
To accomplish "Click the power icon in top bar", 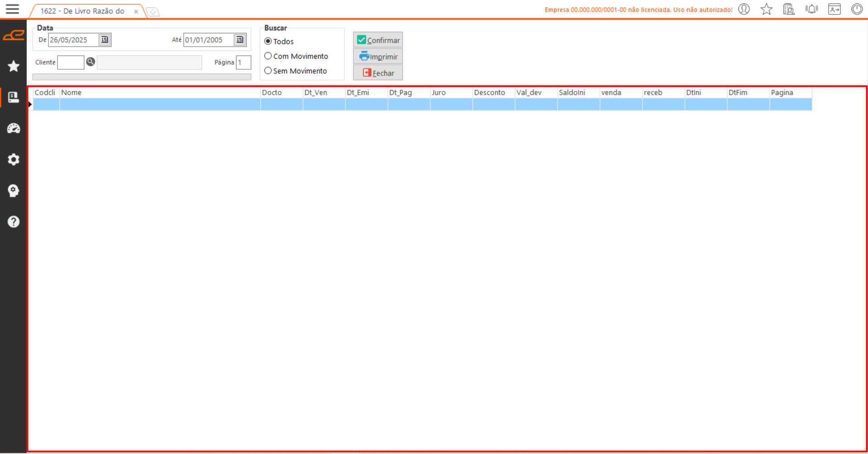I will [x=857, y=10].
